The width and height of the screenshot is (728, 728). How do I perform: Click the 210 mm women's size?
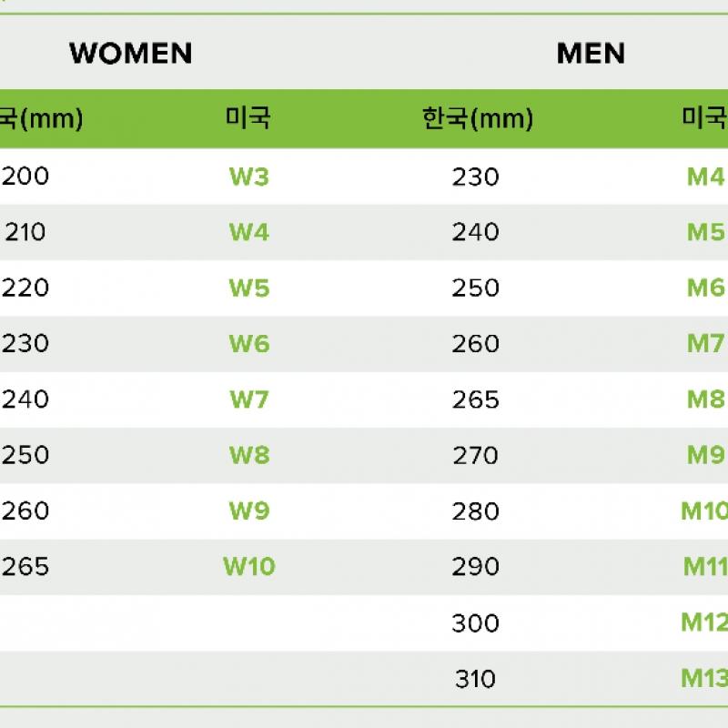tap(25, 232)
